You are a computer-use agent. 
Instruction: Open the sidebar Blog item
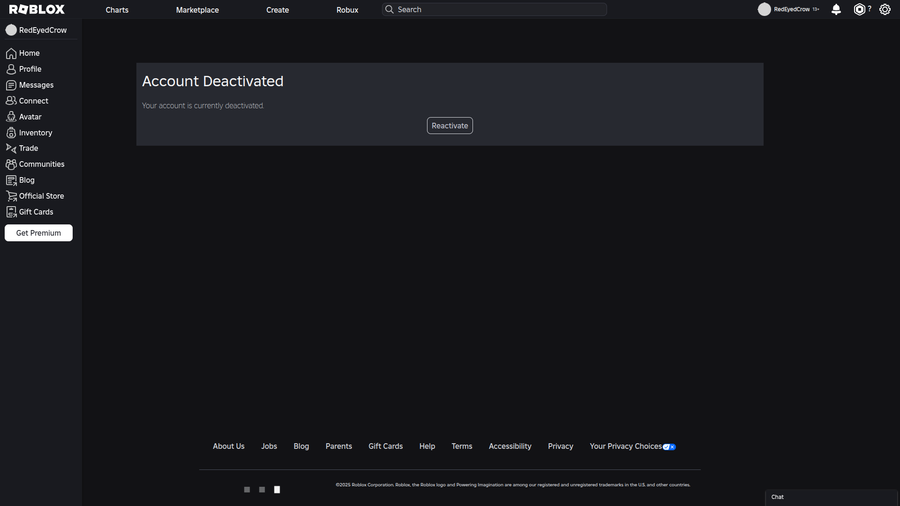(20, 180)
